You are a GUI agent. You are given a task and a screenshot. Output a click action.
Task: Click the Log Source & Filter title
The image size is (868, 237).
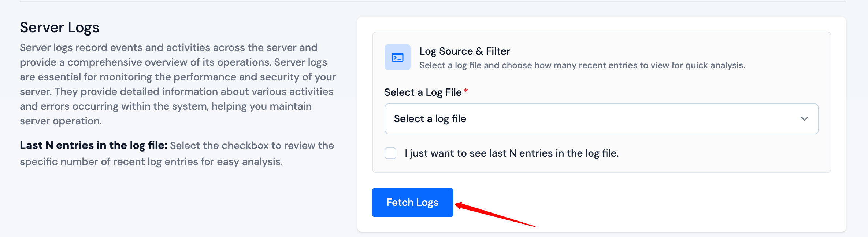pyautogui.click(x=464, y=51)
